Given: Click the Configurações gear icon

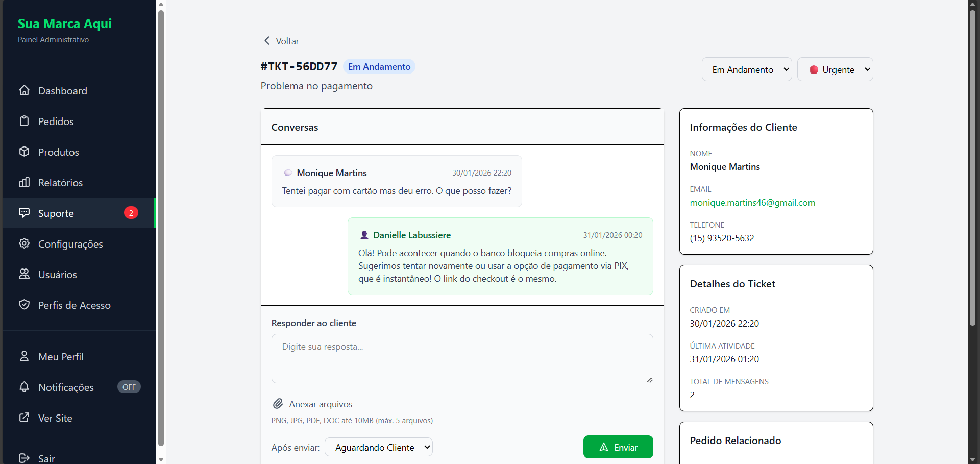Looking at the screenshot, I should pos(24,244).
